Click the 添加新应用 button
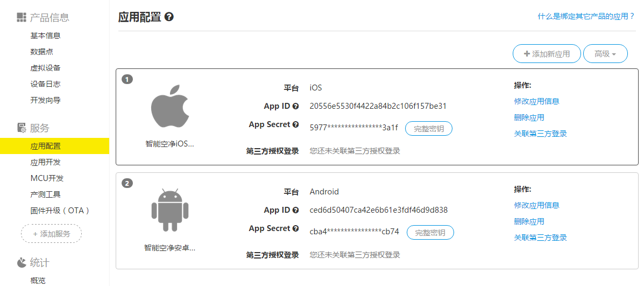644x286 pixels. [x=547, y=54]
